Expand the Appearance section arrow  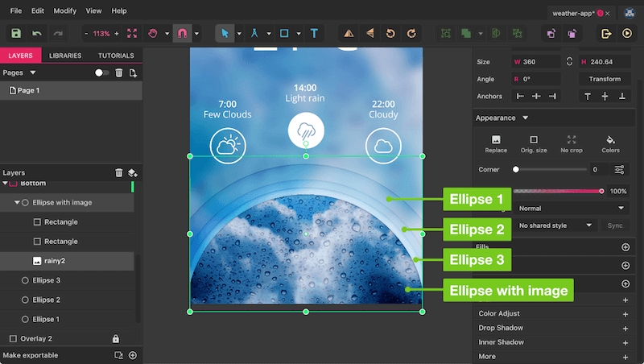[526, 118]
